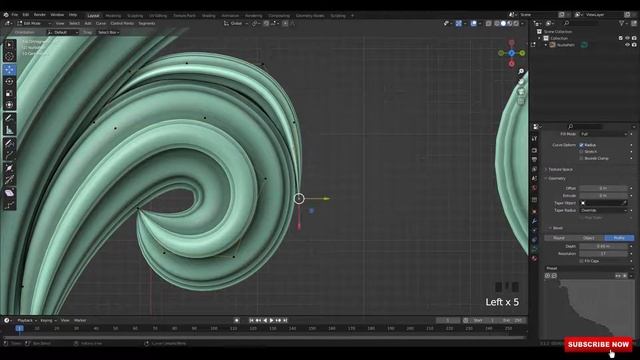Toggle Stretch checkbox
Screen dimensions: 640x360
pos(581,151)
